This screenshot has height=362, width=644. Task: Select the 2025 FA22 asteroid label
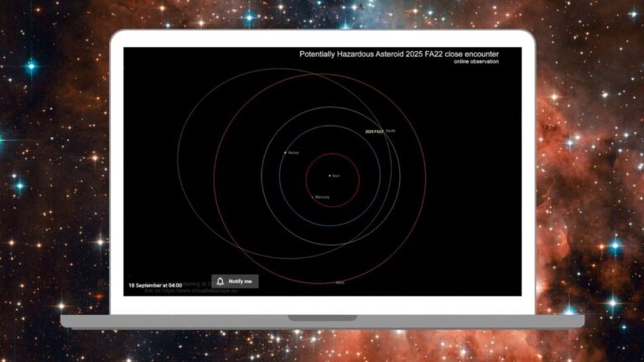[x=374, y=132]
